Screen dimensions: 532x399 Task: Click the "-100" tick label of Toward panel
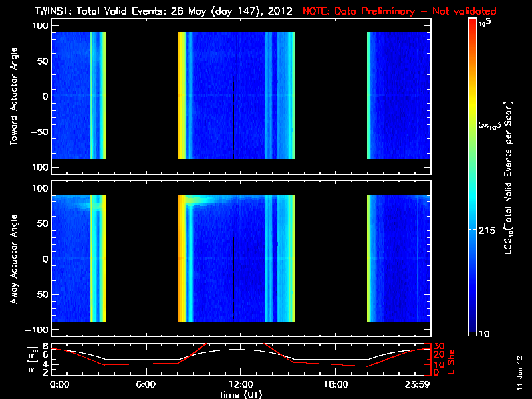point(37,168)
